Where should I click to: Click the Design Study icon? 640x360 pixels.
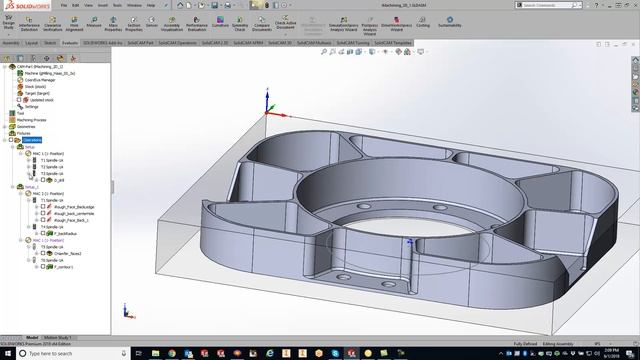tap(8, 22)
